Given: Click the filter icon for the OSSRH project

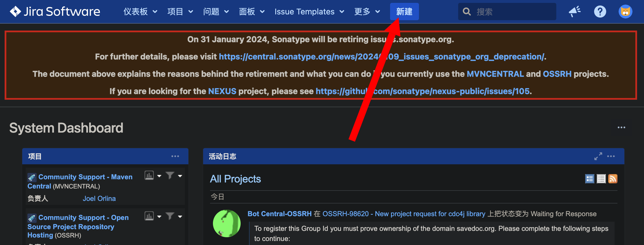Looking at the screenshot, I should (x=170, y=216).
